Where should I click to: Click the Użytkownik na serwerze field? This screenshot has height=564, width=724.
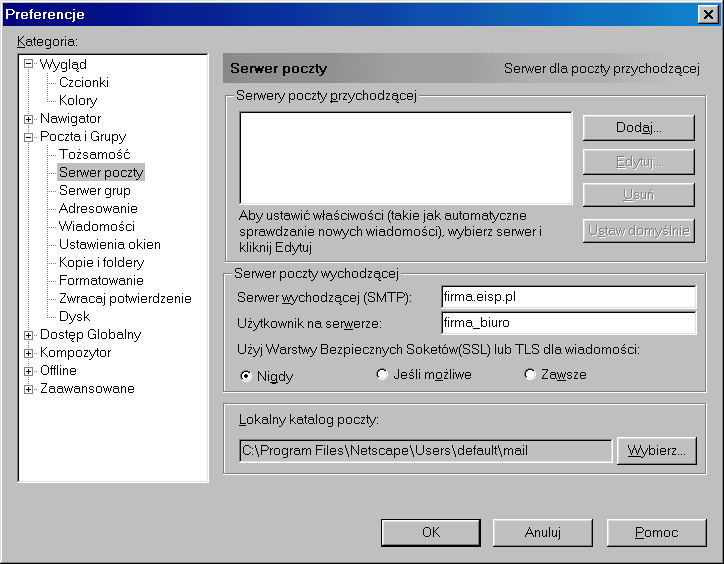[567, 323]
